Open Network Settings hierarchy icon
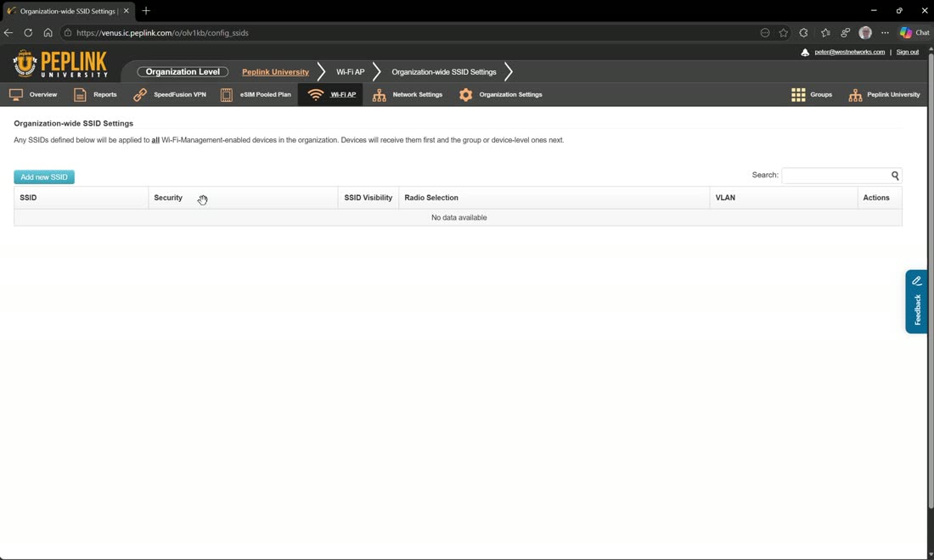934x560 pixels. click(x=379, y=95)
